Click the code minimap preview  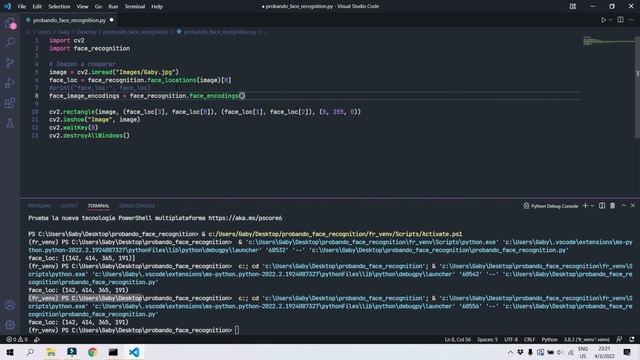(x=608, y=40)
